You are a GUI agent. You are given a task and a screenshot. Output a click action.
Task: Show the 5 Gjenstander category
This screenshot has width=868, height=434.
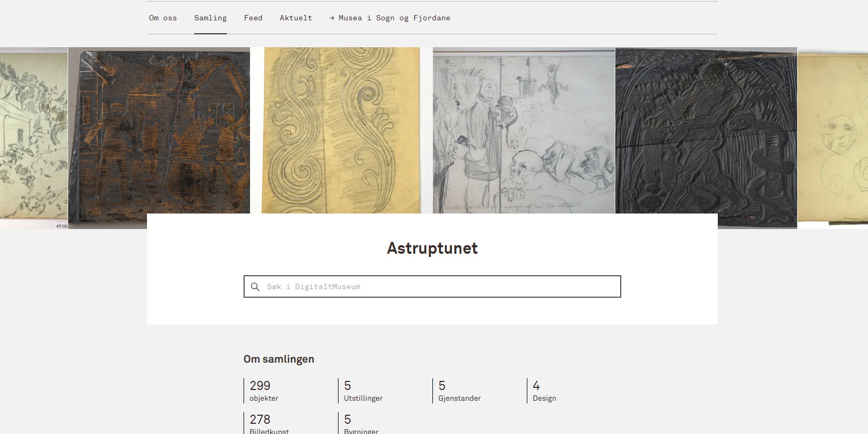tap(459, 391)
